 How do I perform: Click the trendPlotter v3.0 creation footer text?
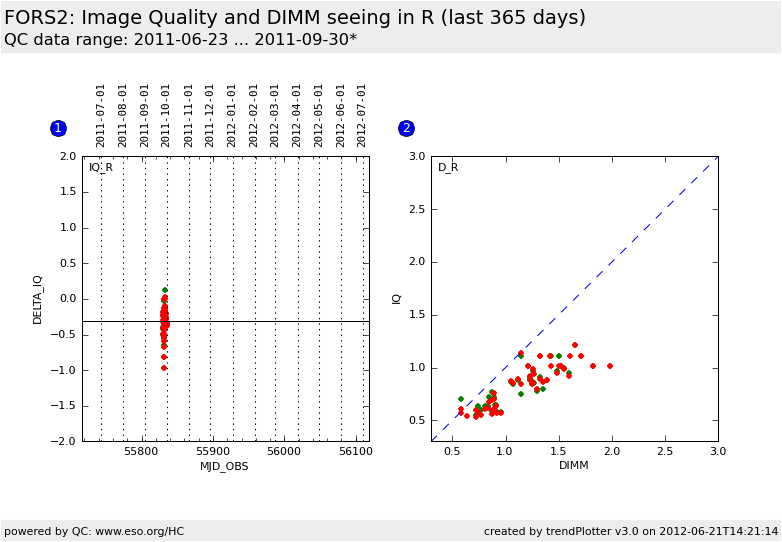tap(630, 531)
